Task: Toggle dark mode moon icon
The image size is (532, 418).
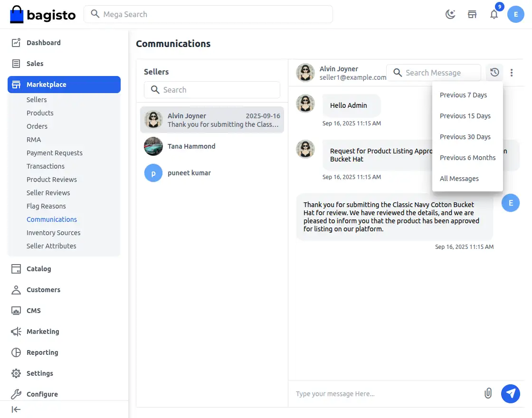Action: click(450, 14)
